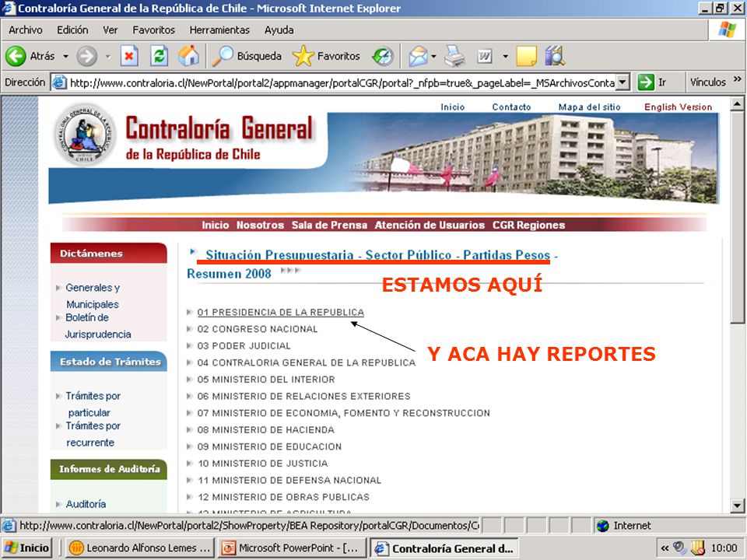Viewport: 747px width, 560px height.
Task: Click the page scrollbar up arrow
Action: pyautogui.click(x=737, y=103)
